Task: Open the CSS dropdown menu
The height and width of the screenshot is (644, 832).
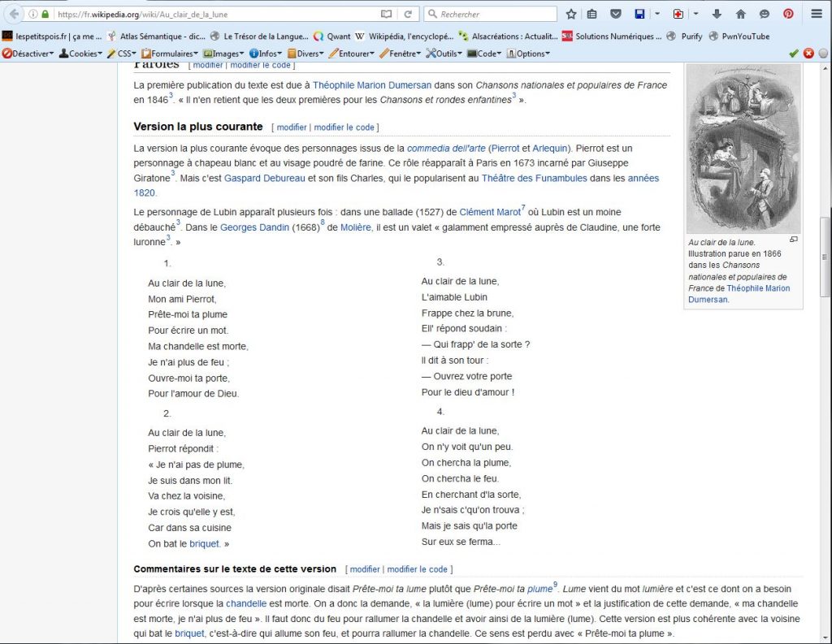Action: coord(122,54)
